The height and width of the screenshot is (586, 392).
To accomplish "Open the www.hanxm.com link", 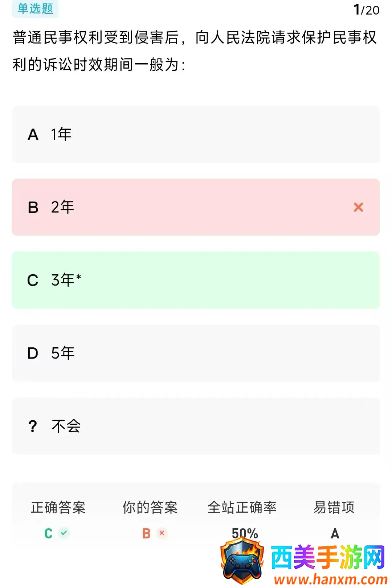I will [x=331, y=579].
